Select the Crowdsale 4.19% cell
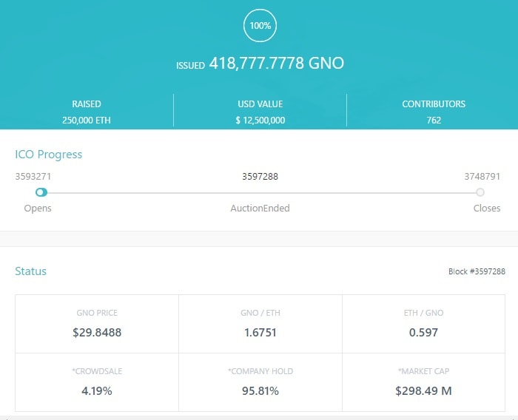518x420 pixels. tap(97, 382)
